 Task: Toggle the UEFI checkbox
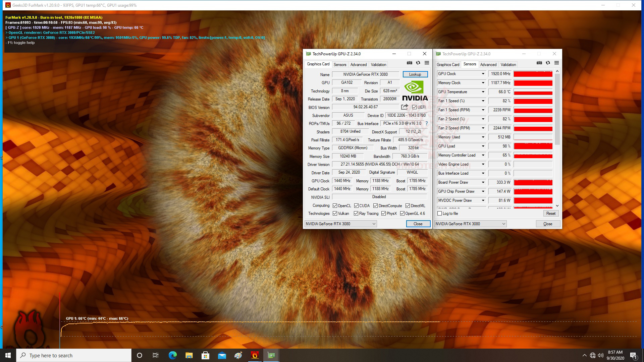point(414,107)
